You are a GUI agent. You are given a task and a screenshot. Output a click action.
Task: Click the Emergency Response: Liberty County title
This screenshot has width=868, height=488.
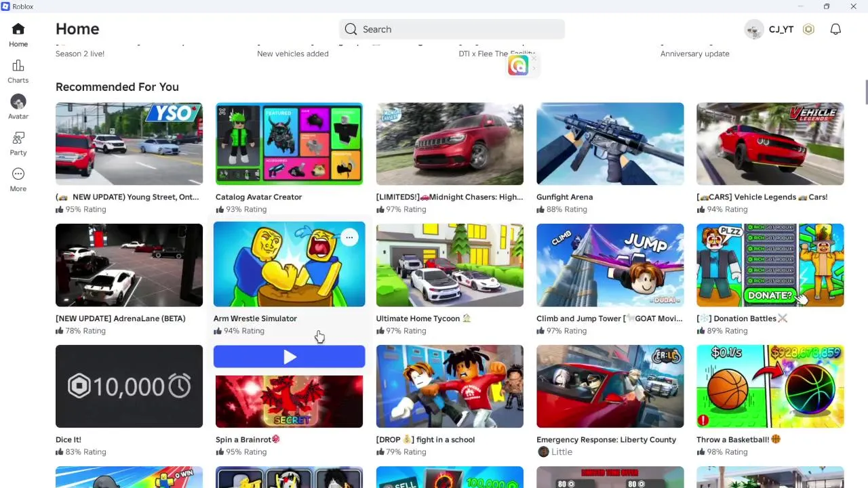coord(606,439)
